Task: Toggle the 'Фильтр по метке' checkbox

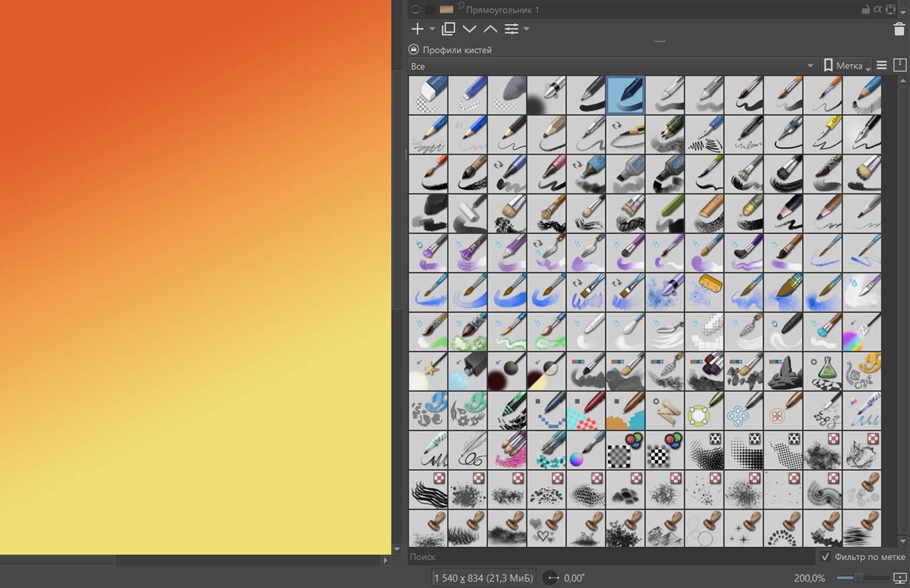Action: (825, 557)
